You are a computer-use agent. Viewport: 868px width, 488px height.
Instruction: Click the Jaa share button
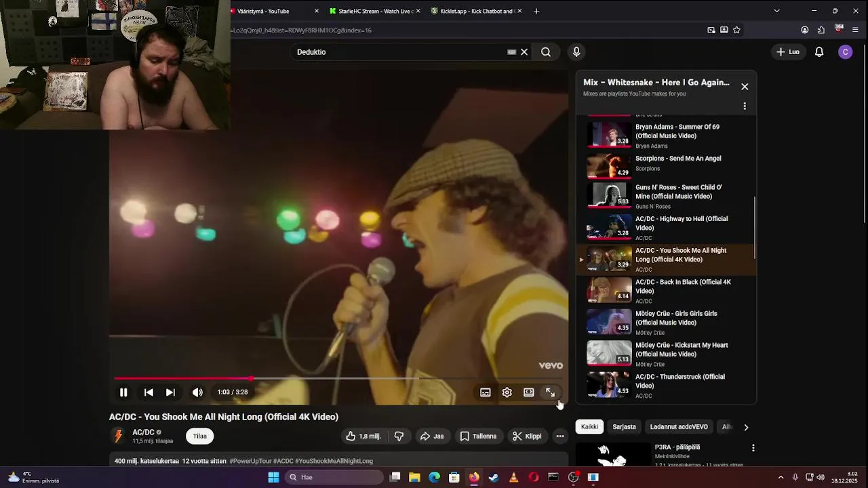pyautogui.click(x=432, y=436)
